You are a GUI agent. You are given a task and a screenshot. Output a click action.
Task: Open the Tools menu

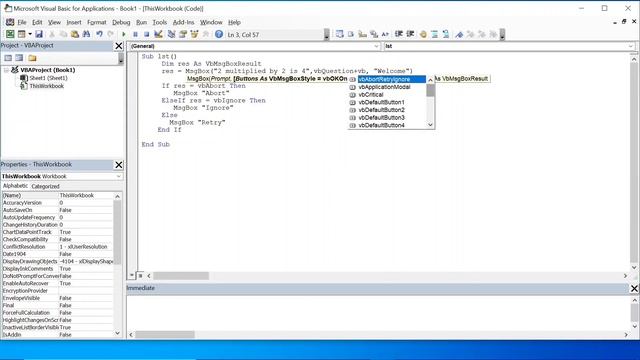pos(160,22)
